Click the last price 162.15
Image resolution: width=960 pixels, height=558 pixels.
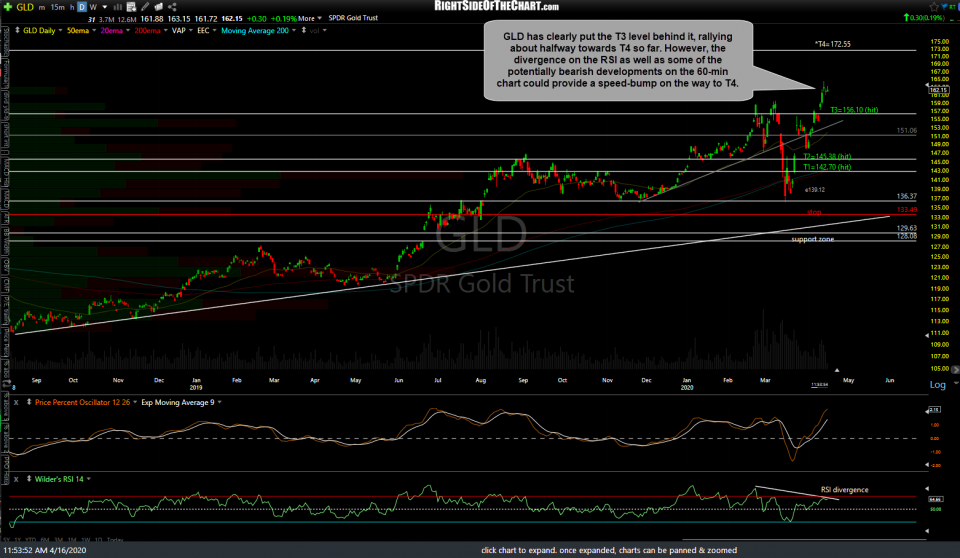tap(232, 19)
